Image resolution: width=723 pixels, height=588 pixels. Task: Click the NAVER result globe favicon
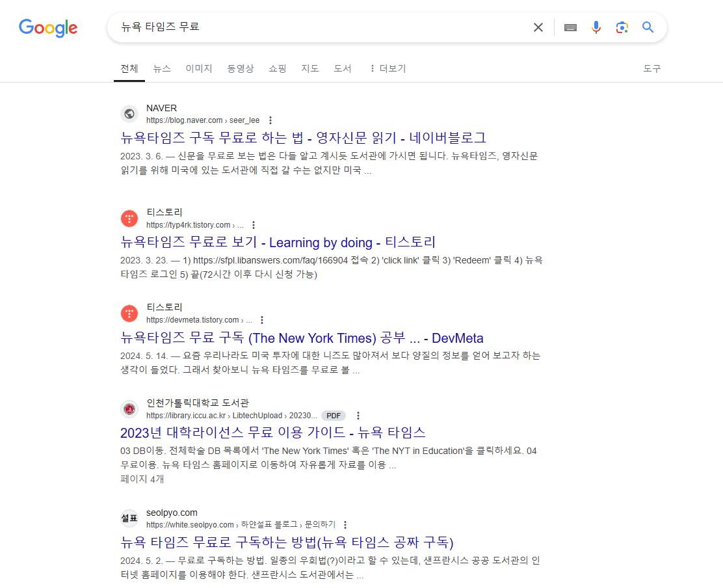[x=129, y=113]
